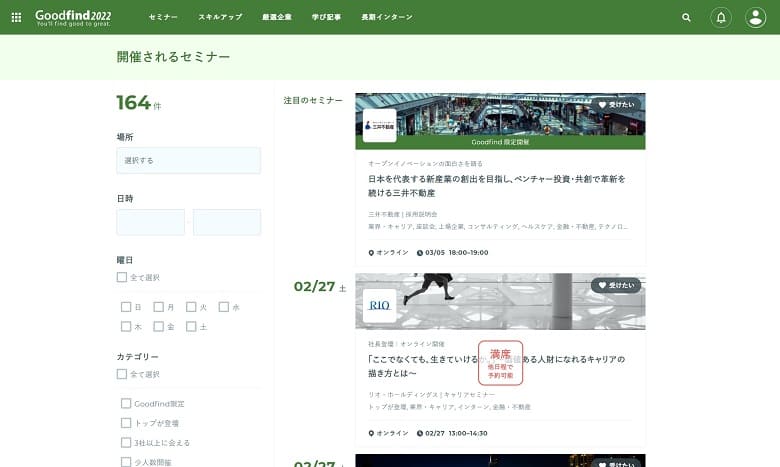
Task: Click リオ・ホールディングス | キャリアセミナー text
Action: coord(431,394)
